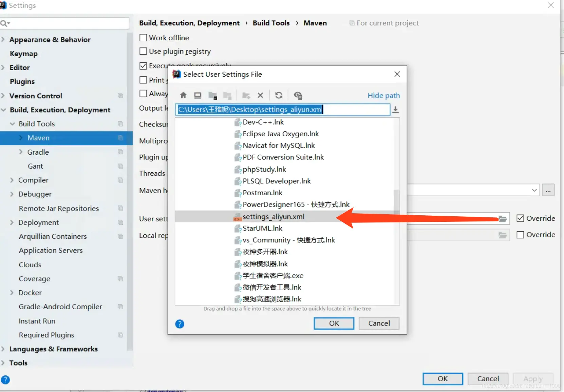
Task: Expand the Editor section
Action: pos(3,67)
